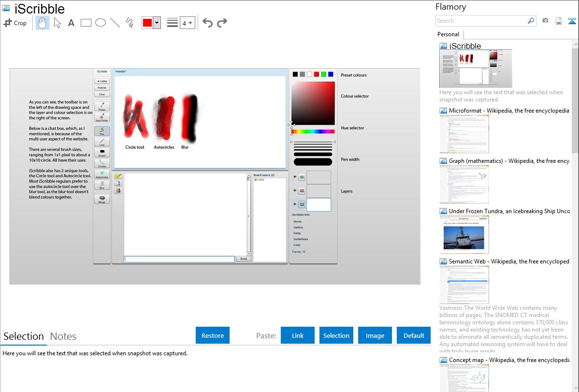Click the document page icon
Screen dimensions: 579x392
tap(559, 21)
